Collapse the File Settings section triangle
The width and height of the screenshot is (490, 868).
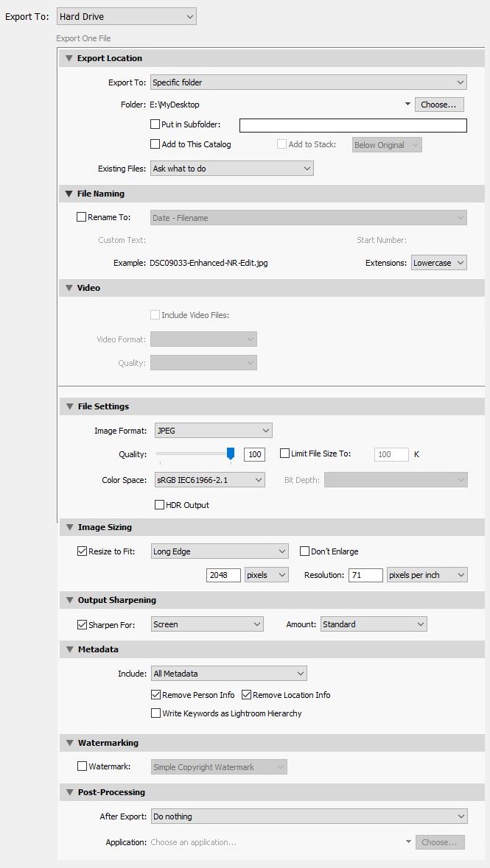click(69, 406)
